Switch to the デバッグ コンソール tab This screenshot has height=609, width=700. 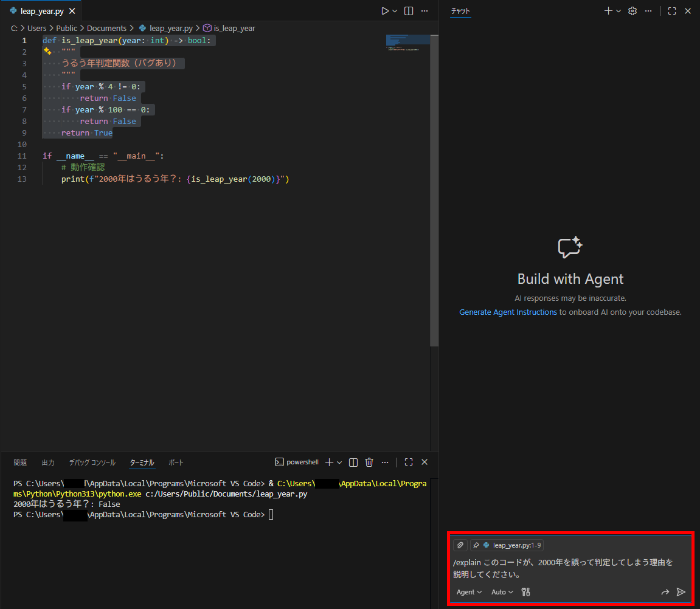92,463
